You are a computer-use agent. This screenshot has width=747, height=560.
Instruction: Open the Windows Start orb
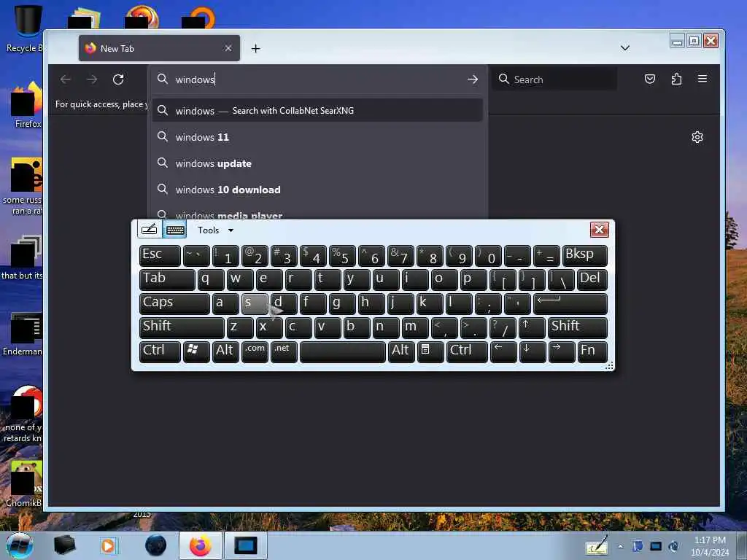coord(20,545)
